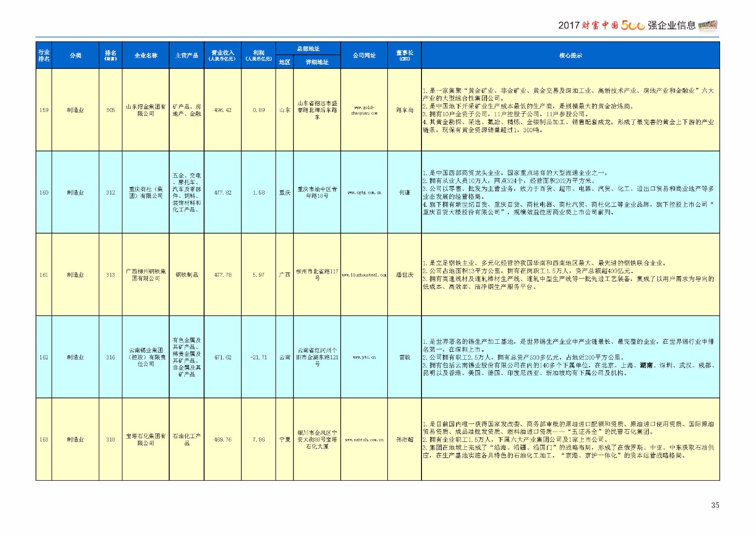Select revenue value 471.62

coord(223,357)
